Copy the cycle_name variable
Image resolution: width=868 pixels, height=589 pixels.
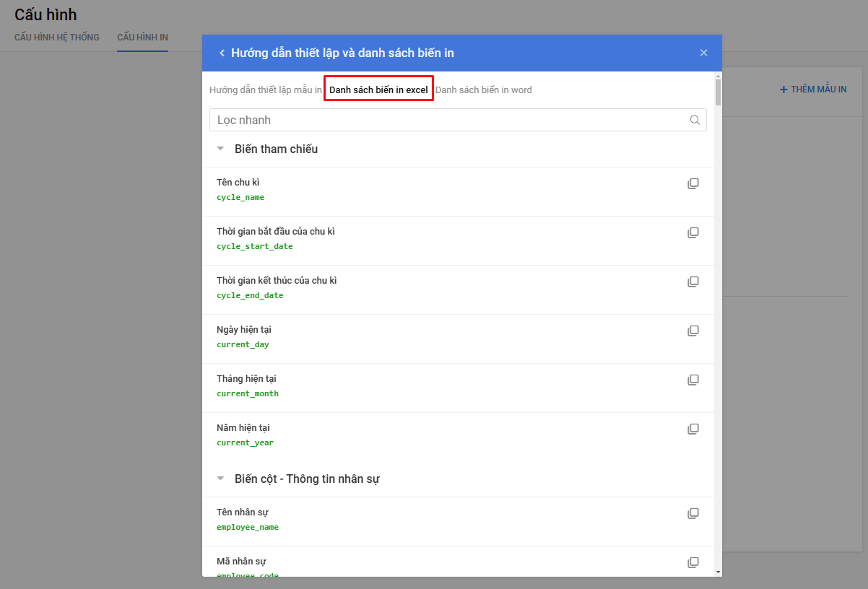tap(693, 183)
